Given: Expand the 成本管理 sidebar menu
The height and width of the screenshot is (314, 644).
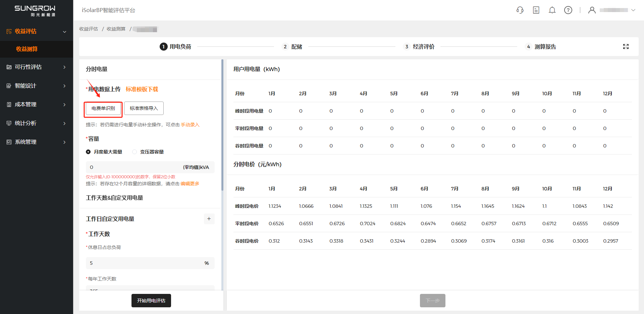Looking at the screenshot, I should [x=64, y=105].
